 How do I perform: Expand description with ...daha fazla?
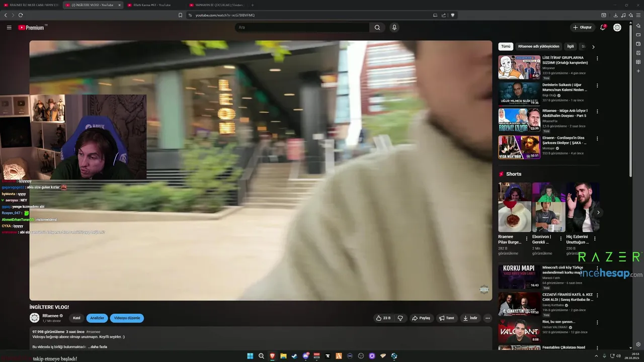click(x=98, y=347)
